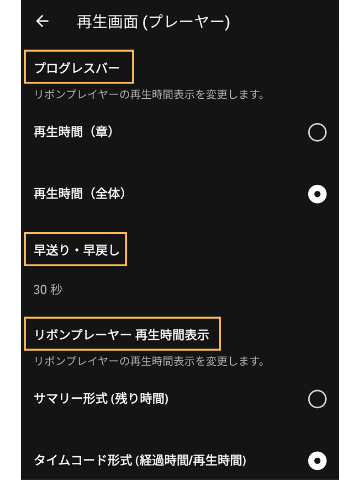Click the 再生時間（全体）option label
360x480 pixels.
pos(79,193)
